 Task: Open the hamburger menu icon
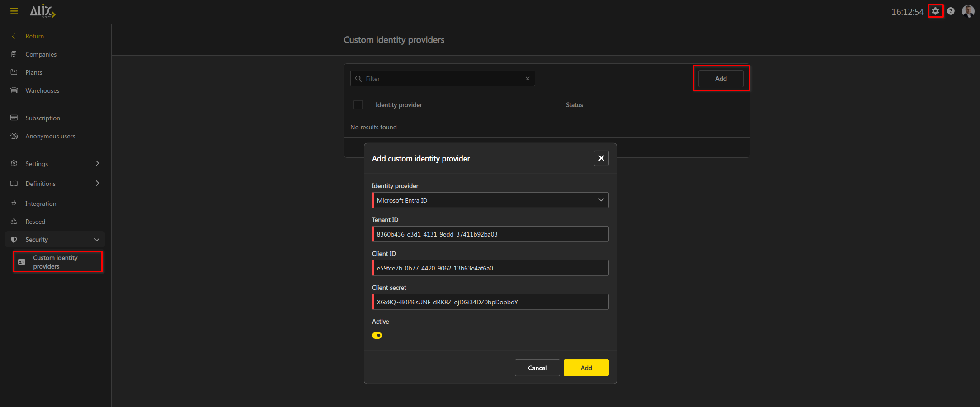click(x=14, y=11)
